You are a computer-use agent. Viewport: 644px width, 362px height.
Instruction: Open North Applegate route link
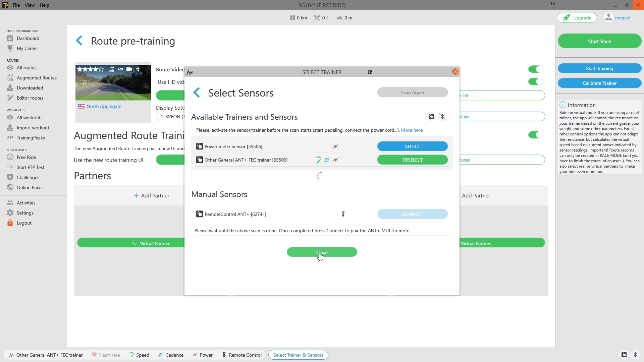point(104,106)
